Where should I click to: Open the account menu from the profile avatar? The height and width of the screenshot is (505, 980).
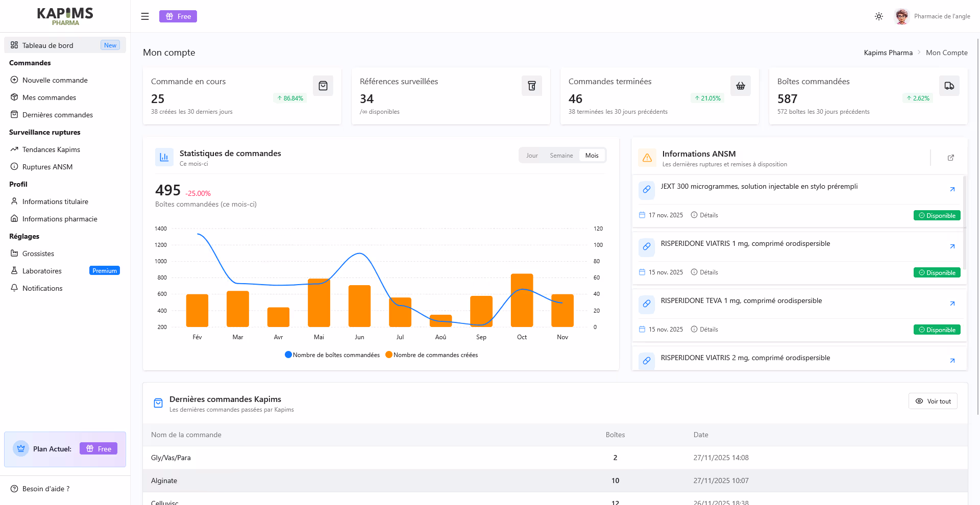pos(902,16)
